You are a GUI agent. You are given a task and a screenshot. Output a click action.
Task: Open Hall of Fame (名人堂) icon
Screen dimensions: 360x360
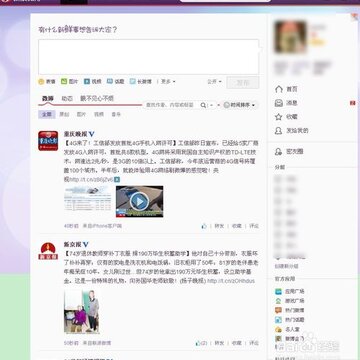click(x=278, y=329)
